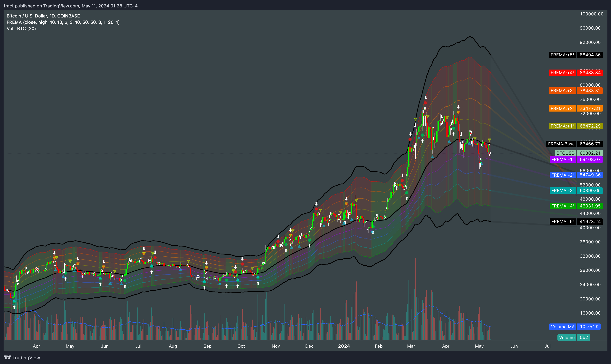Screen dimensions: 611x364
Task: Click the Sep label on time axis
Action: pos(208,346)
